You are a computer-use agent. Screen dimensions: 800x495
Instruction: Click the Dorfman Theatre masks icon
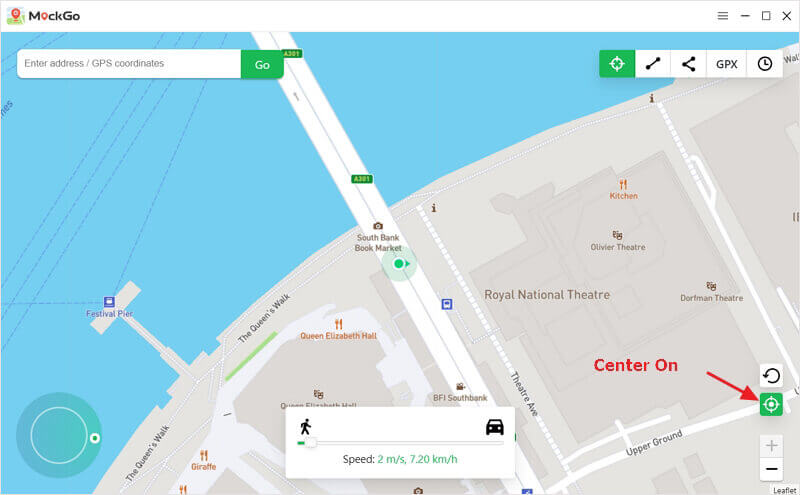[711, 286]
